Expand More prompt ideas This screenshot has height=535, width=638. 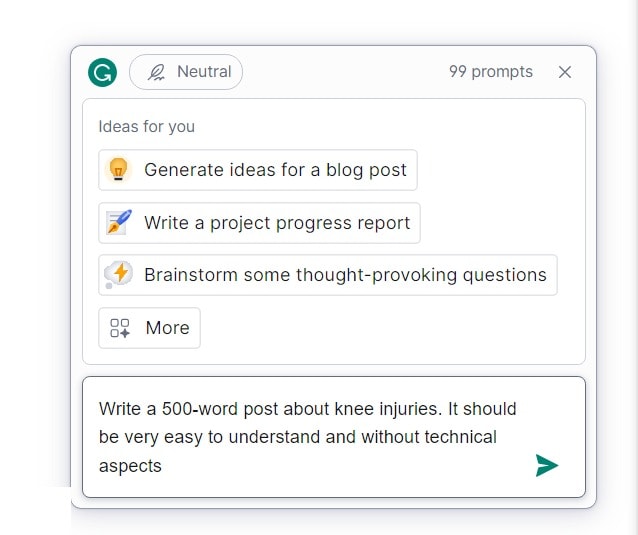[x=166, y=328]
